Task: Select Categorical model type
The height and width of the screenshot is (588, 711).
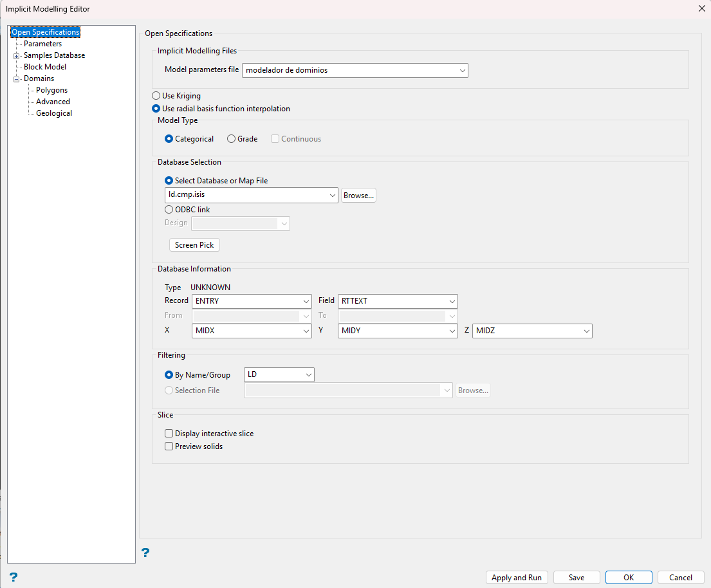Action: pyautogui.click(x=169, y=139)
